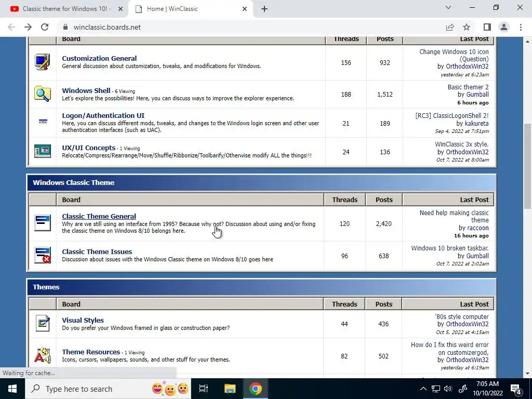Image resolution: width=532 pixels, height=399 pixels.
Task: Close the Home | WinClassic tab
Action: [x=245, y=9]
